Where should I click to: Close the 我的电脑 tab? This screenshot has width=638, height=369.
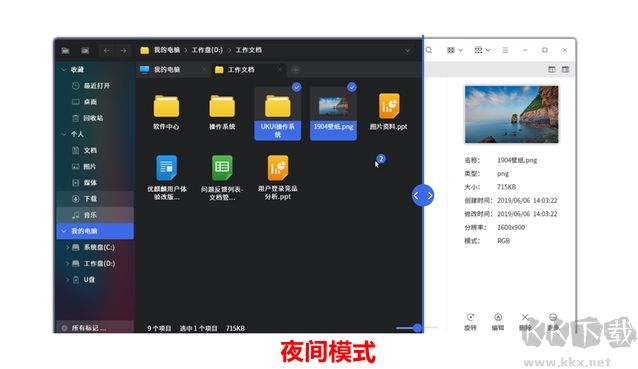204,70
